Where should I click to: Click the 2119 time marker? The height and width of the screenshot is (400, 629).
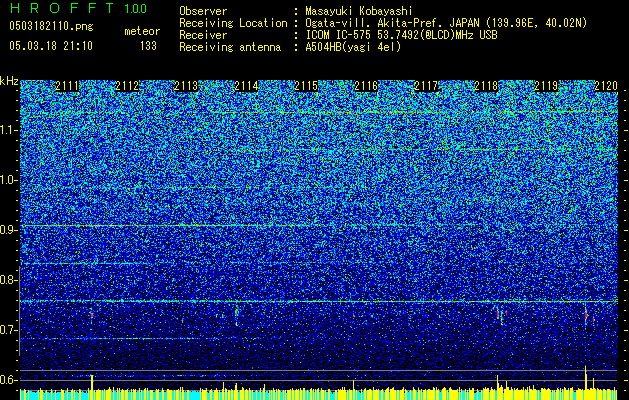tap(546, 86)
